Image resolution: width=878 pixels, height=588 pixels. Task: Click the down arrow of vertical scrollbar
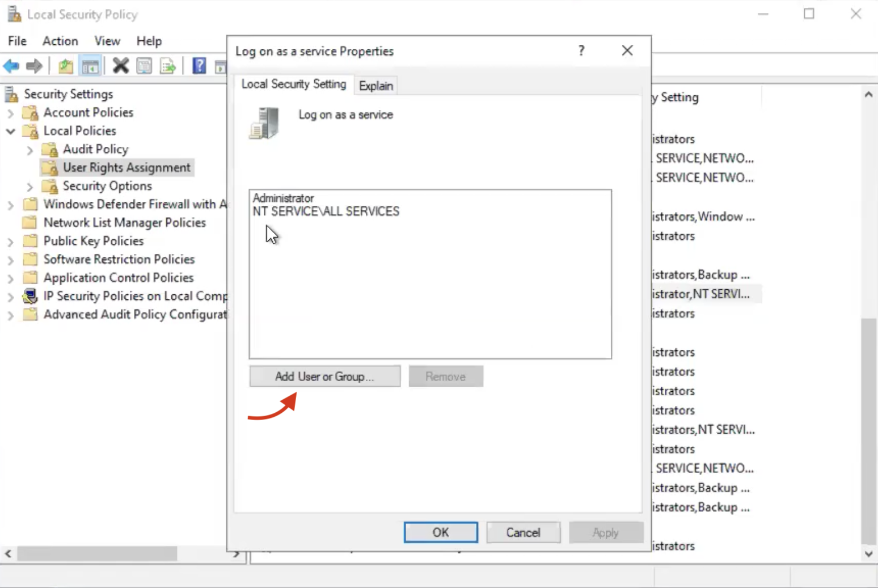(x=868, y=554)
